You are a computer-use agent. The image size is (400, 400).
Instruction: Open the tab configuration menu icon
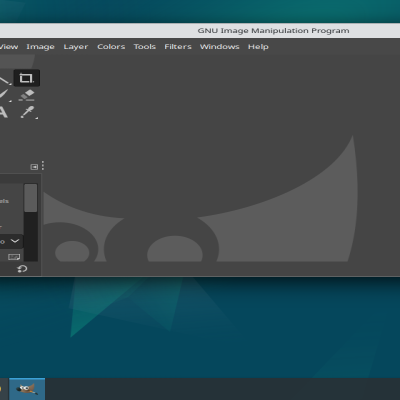[34, 167]
